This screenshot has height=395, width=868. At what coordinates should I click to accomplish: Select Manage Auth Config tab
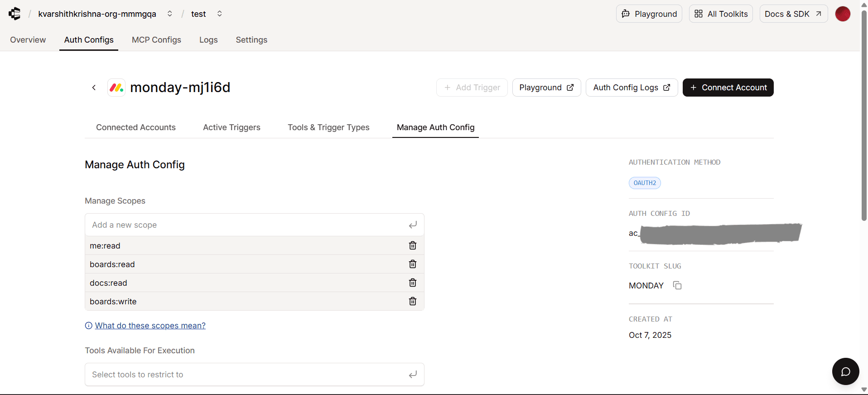(435, 127)
